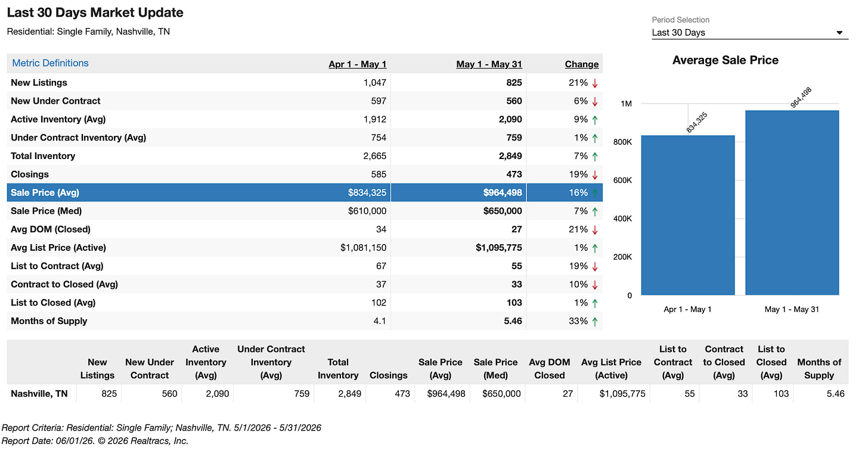Click the May 1 - May 31 chart bar
Image resolution: width=868 pixels, height=455 pixels.
pos(792,203)
